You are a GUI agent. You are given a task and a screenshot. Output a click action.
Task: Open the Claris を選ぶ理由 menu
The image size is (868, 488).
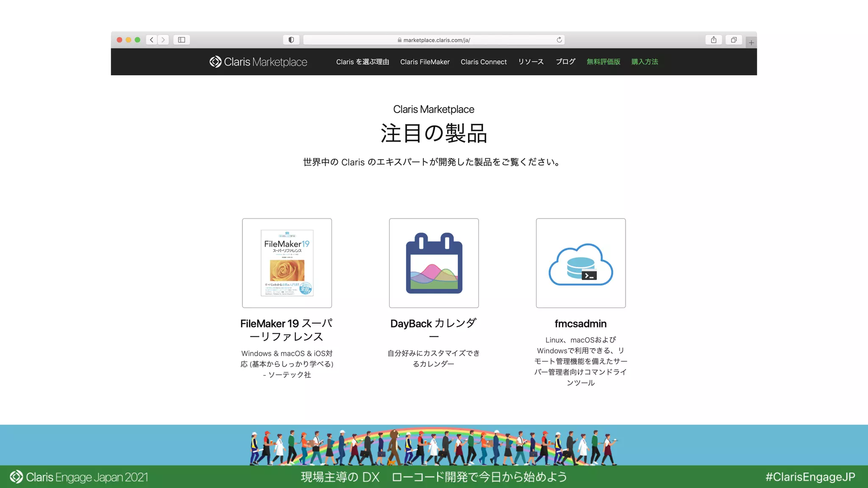(362, 62)
